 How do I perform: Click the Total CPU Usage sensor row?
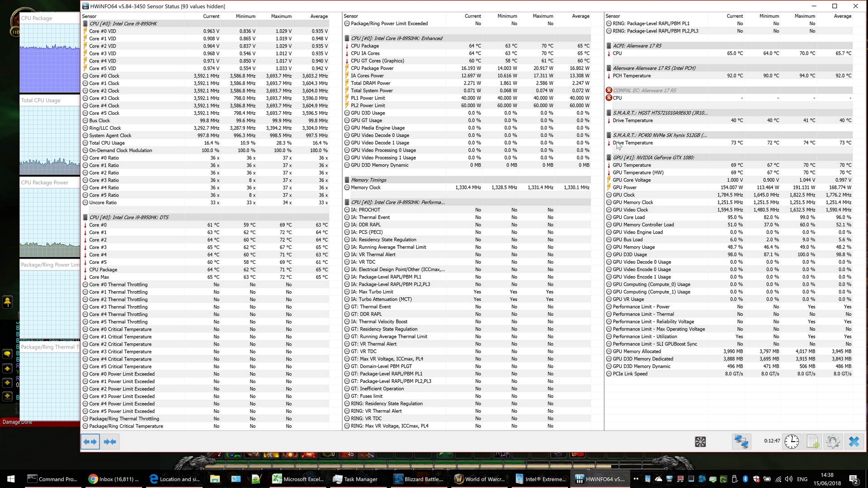206,143
